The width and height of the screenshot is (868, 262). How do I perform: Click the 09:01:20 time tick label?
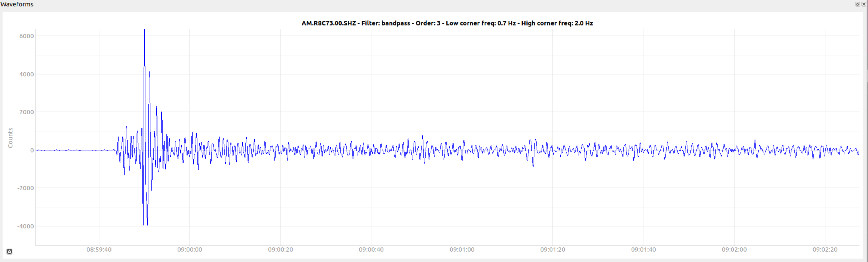point(553,250)
